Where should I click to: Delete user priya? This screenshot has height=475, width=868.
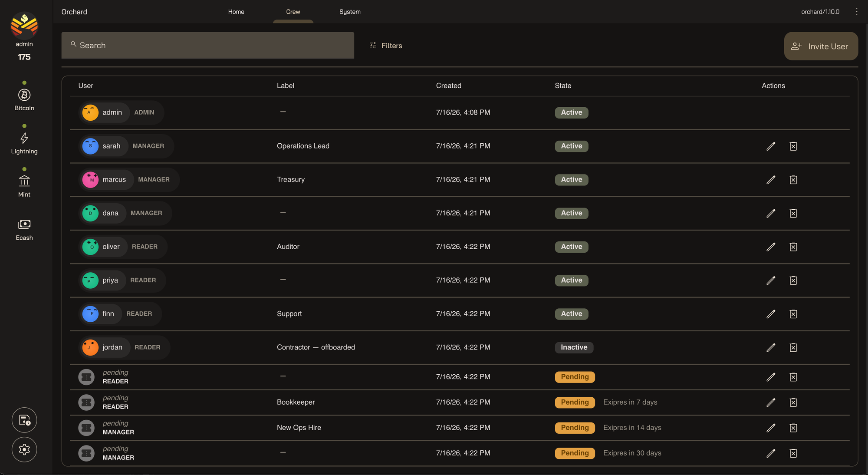point(793,280)
